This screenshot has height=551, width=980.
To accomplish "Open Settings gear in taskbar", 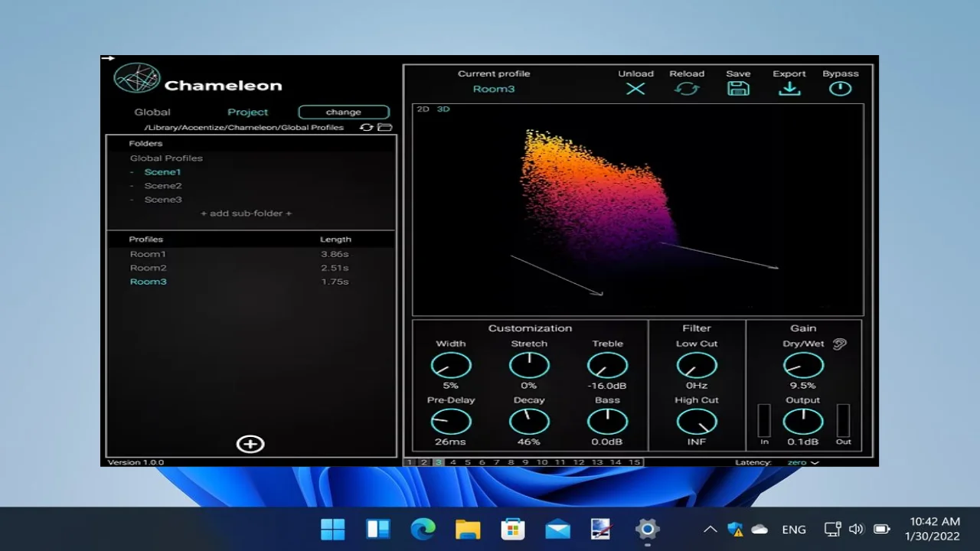I will pos(647,529).
